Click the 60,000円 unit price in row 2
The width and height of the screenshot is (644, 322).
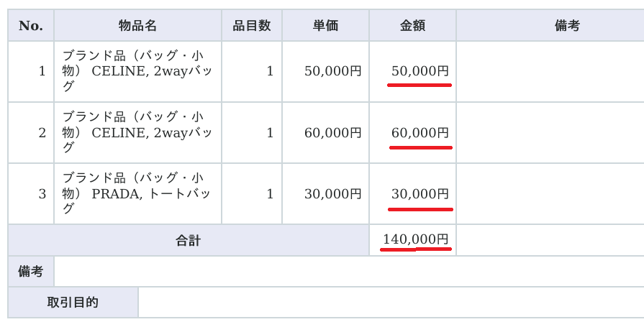pyautogui.click(x=333, y=132)
